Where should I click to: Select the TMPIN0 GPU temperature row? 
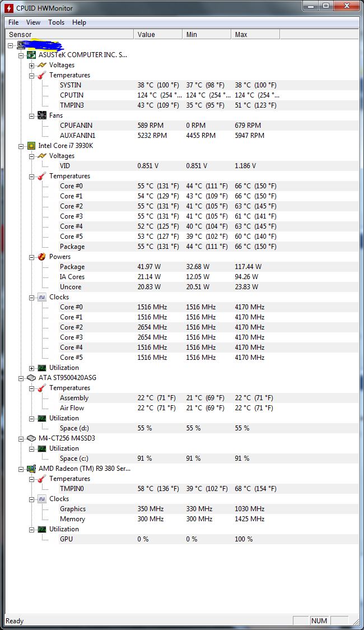(x=208, y=489)
